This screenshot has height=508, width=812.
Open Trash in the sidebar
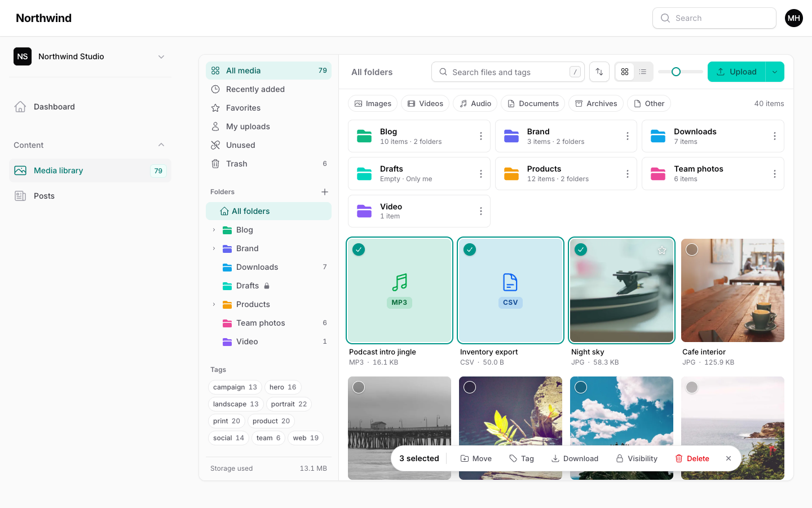pyautogui.click(x=268, y=164)
